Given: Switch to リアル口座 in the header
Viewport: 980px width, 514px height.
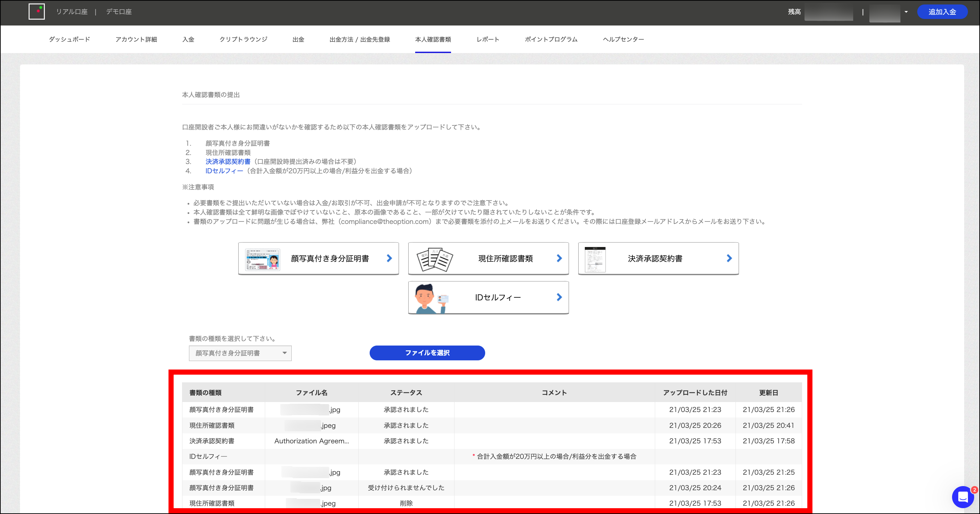Looking at the screenshot, I should pyautogui.click(x=72, y=12).
